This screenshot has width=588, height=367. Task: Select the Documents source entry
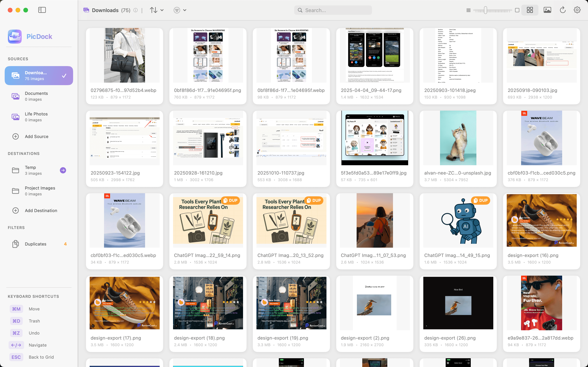click(36, 96)
